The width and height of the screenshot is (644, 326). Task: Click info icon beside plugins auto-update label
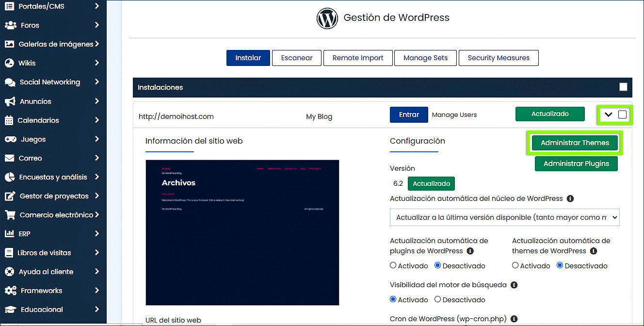(470, 251)
